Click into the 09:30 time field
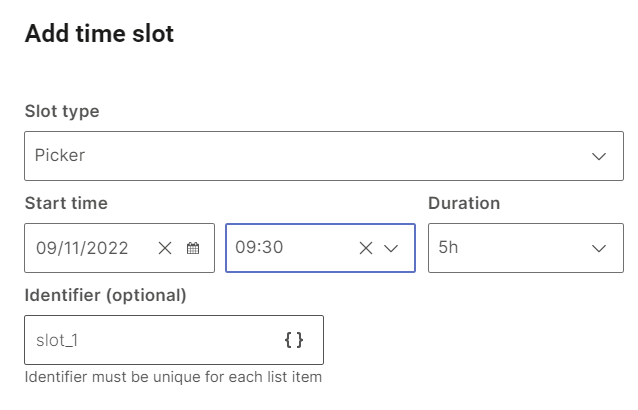 280,248
